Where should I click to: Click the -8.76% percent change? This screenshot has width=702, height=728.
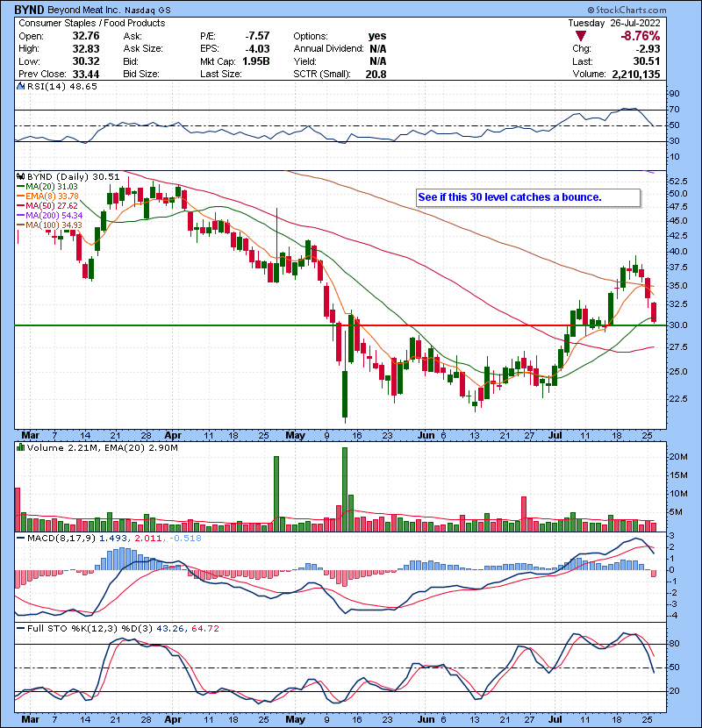[x=641, y=36]
